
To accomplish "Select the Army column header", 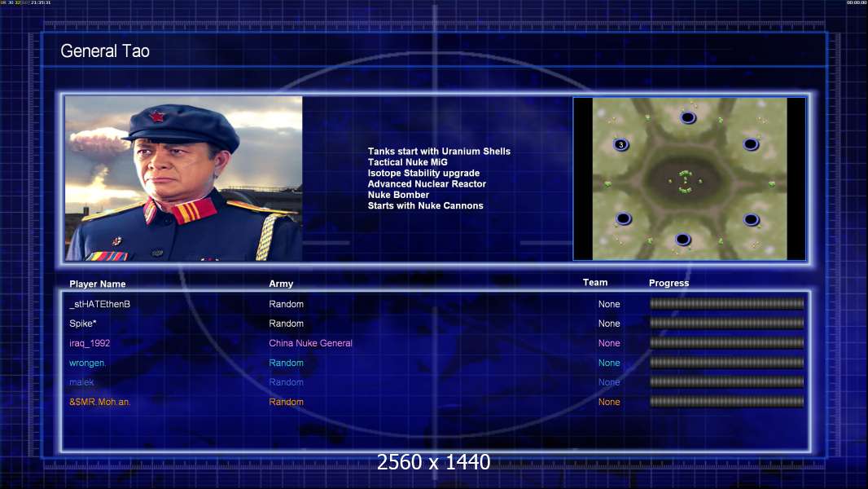I will 281,284.
